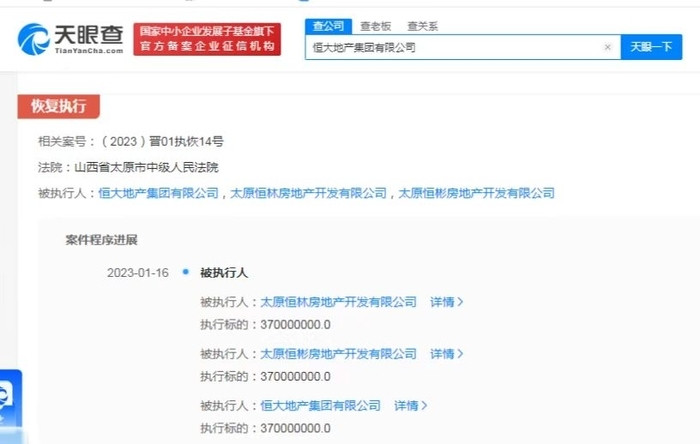Image resolution: width=700 pixels, height=444 pixels.
Task: Click the red 国家中小企业发展子基金 banner
Action: pyautogui.click(x=207, y=39)
